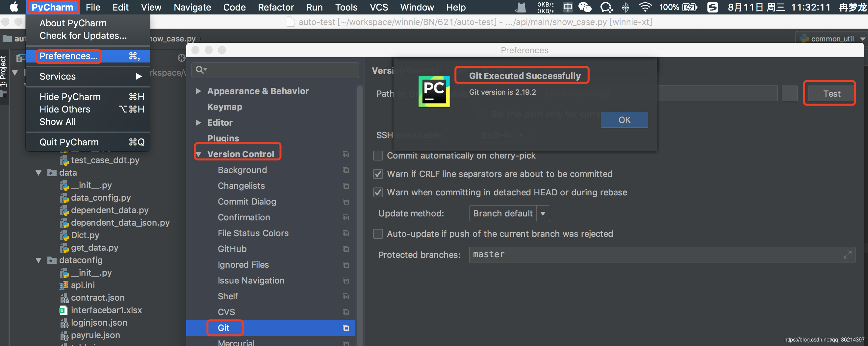The width and height of the screenshot is (868, 346).
Task: Click per-project icon next to Confirmation
Action: tap(346, 217)
